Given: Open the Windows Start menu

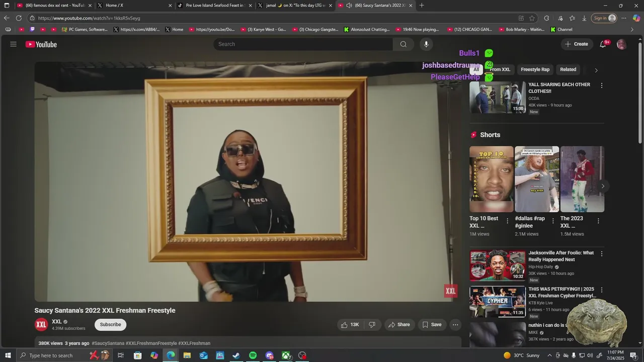Looking at the screenshot, I should (8, 355).
